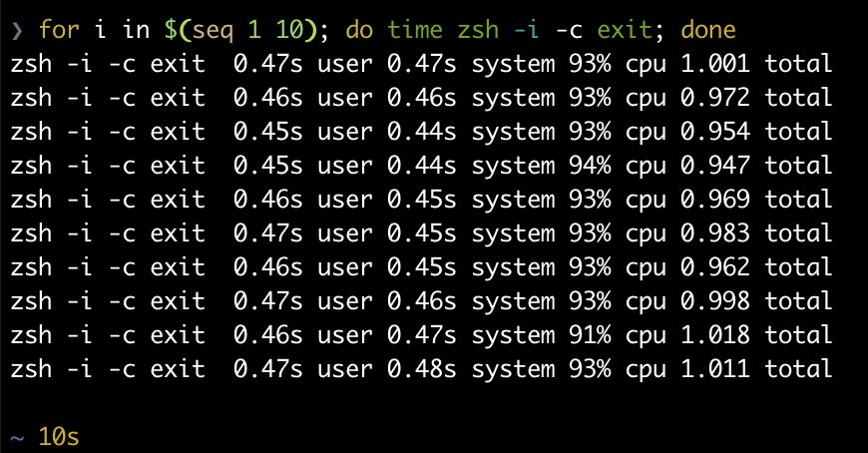This screenshot has width=868, height=453.
Task: Click the '0.969 total' value
Action: click(756, 200)
